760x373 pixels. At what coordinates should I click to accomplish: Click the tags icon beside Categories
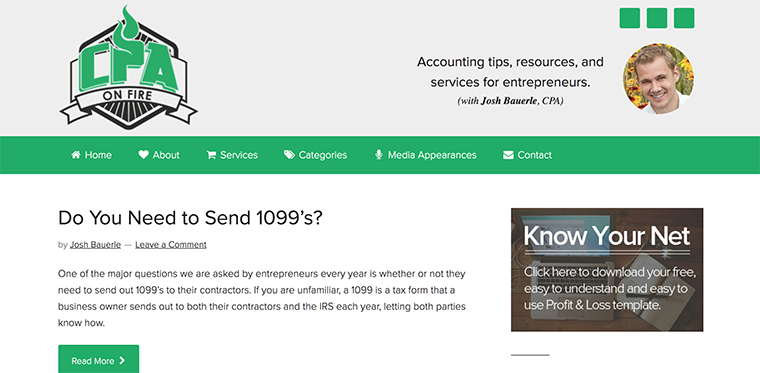289,155
